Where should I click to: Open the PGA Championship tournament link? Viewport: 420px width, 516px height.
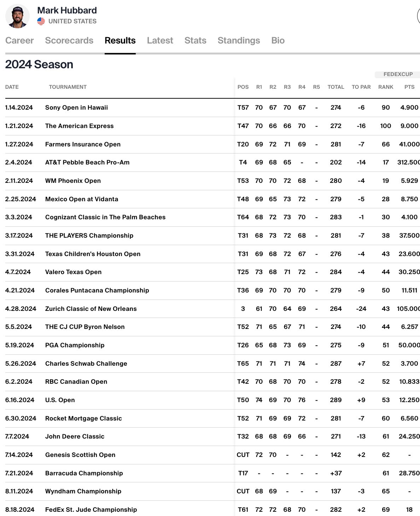(x=75, y=345)
